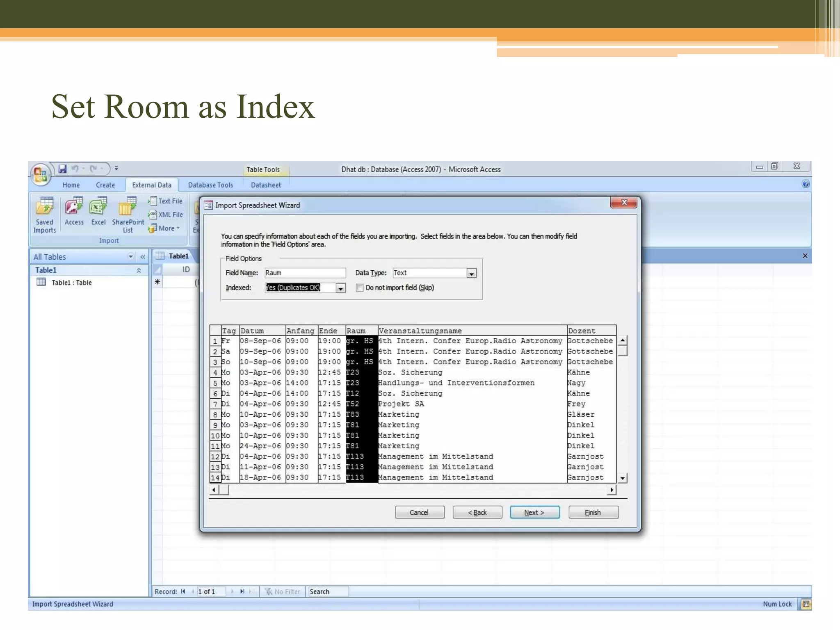Go to last record navigation icon
Screen dimensions: 840x630
(x=242, y=591)
